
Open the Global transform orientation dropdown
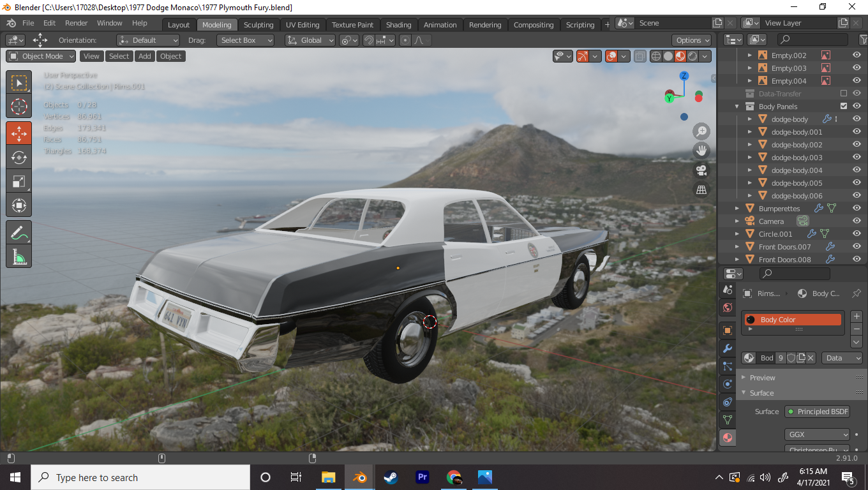(310, 40)
